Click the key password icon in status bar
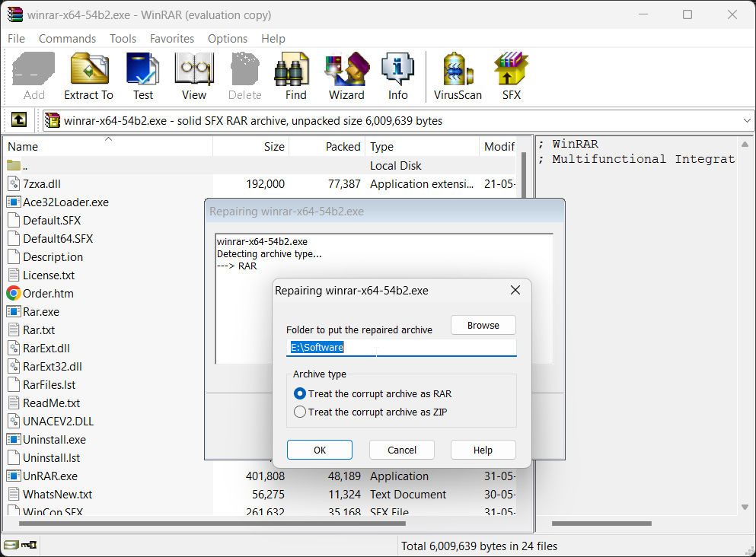The image size is (756, 557). pos(29,545)
